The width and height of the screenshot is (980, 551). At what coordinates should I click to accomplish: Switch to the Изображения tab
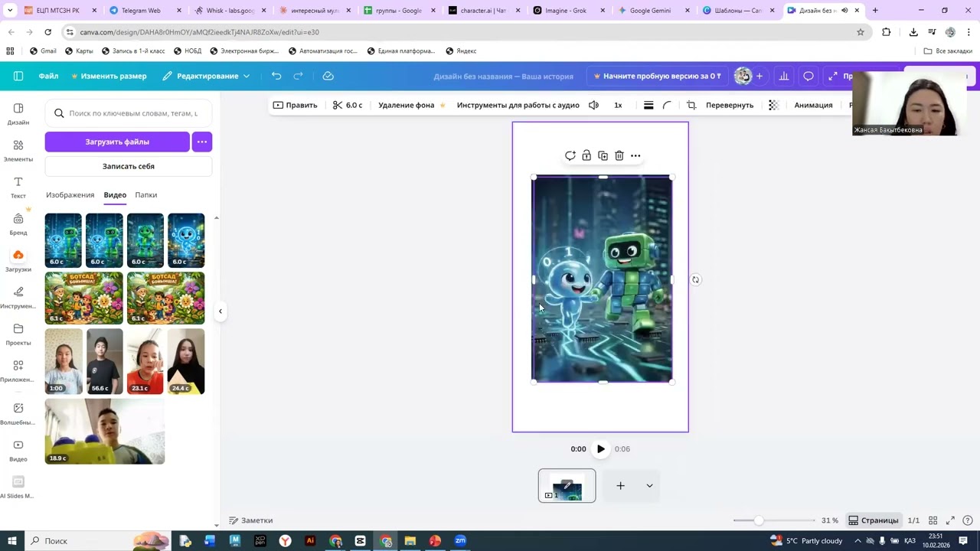(70, 195)
